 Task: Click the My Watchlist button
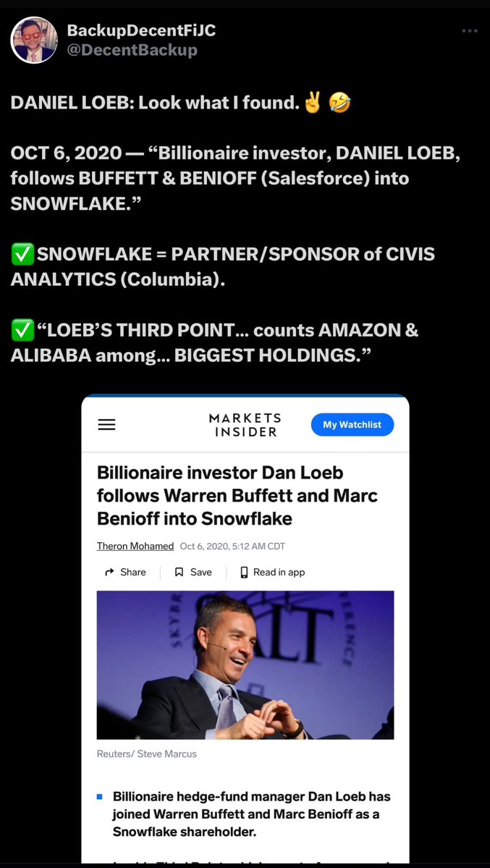[352, 425]
